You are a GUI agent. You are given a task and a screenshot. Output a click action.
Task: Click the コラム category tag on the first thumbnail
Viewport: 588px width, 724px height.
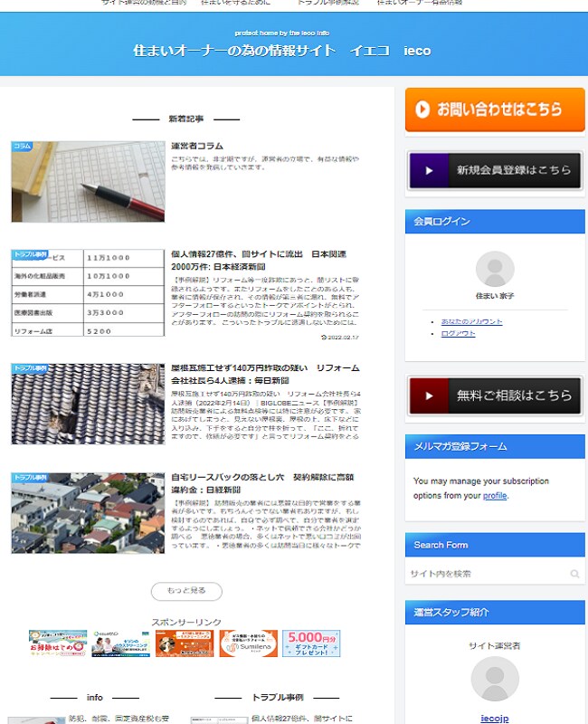click(x=22, y=146)
